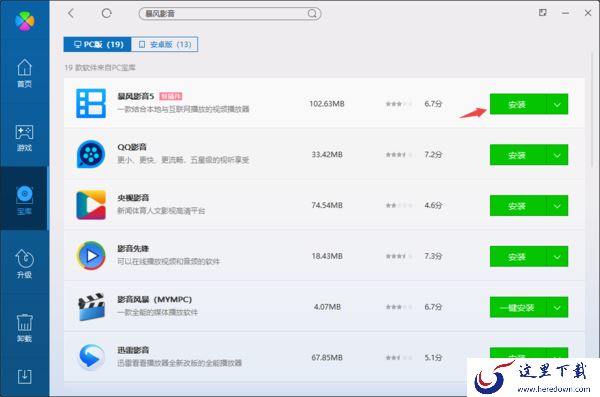This screenshot has width=600, height=397.
Task: Click the 18.43MB size of 影音先锋
Action: click(327, 256)
